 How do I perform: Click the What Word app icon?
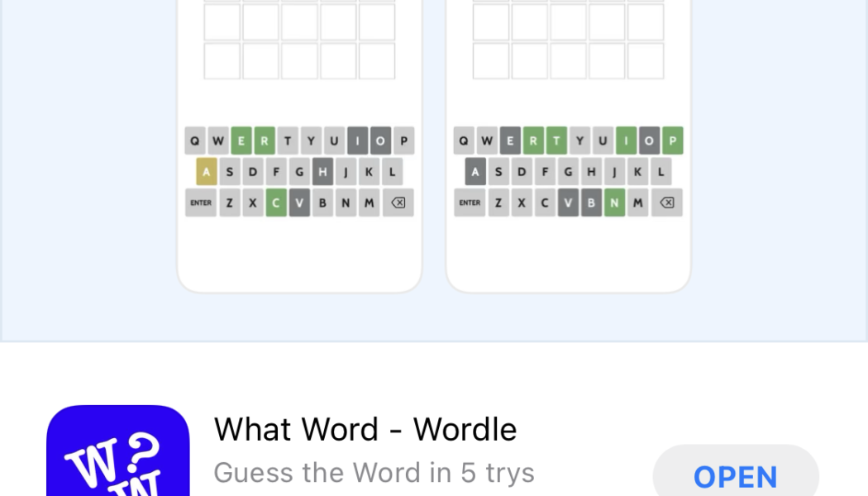117,455
